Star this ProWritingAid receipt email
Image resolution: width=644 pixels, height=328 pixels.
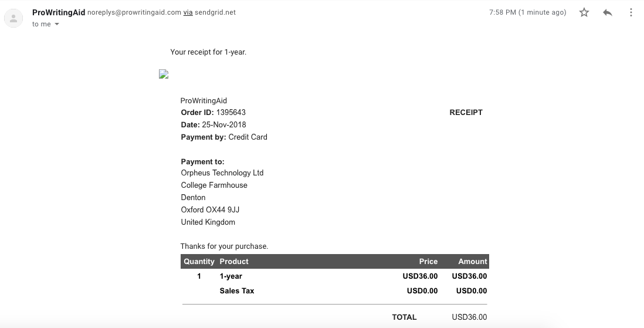point(584,12)
